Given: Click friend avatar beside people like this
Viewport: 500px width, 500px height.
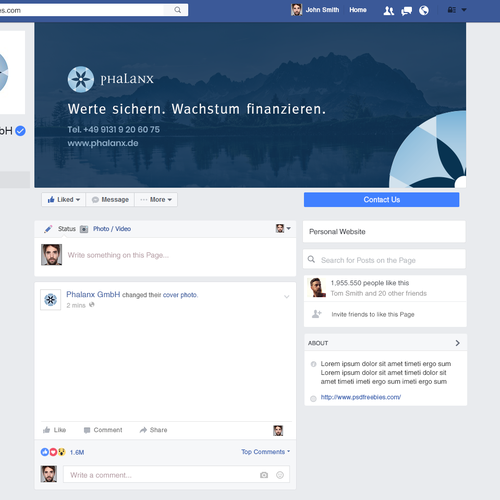Looking at the screenshot, I should pyautogui.click(x=317, y=287).
